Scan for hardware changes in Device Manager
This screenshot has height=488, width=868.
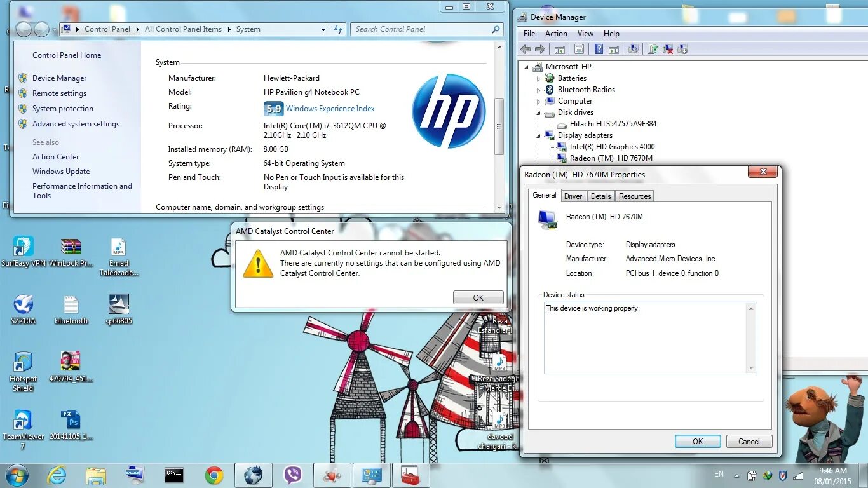tap(634, 48)
